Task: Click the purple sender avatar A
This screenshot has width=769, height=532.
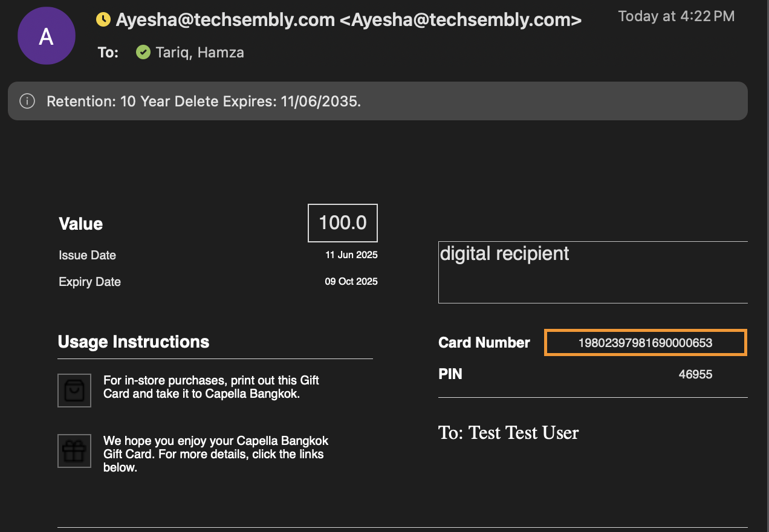Action: click(47, 36)
